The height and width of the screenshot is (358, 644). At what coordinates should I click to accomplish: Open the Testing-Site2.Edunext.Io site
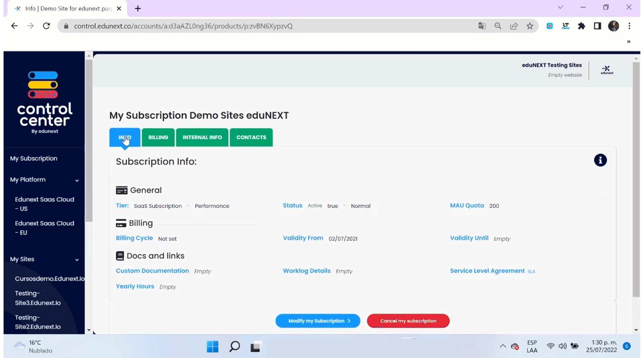click(x=38, y=322)
